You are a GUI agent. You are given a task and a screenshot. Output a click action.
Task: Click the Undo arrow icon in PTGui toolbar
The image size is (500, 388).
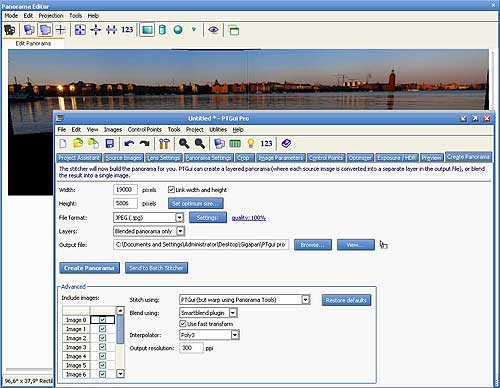(129, 144)
